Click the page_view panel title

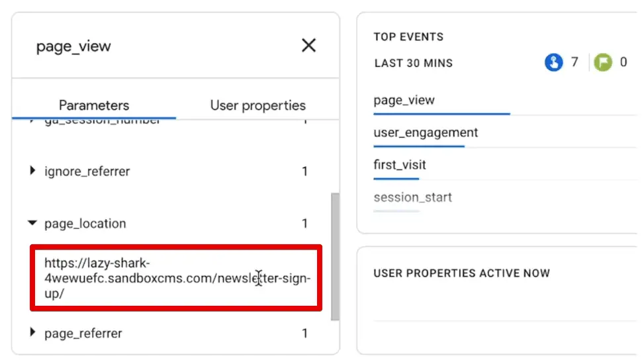pyautogui.click(x=73, y=46)
